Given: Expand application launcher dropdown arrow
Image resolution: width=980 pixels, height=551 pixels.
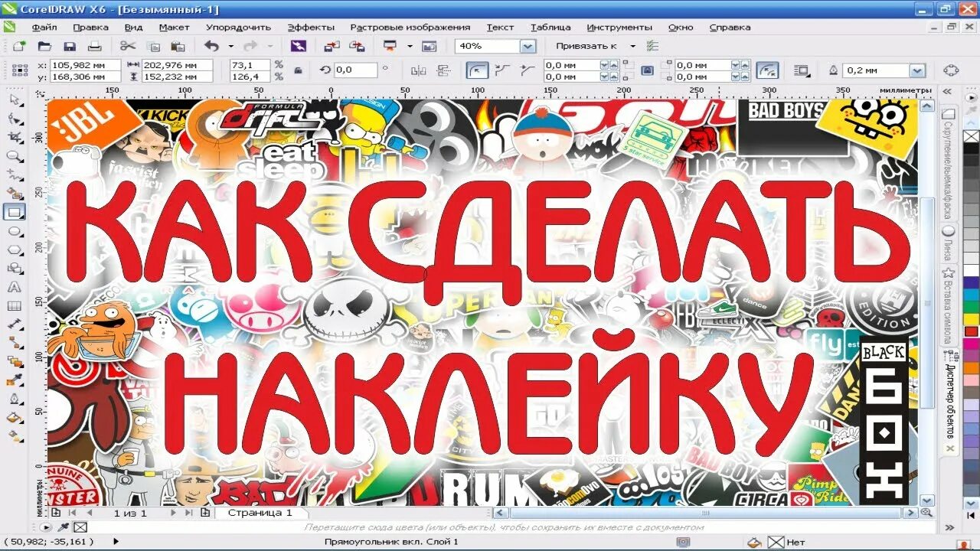Looking at the screenshot, I should 410,46.
